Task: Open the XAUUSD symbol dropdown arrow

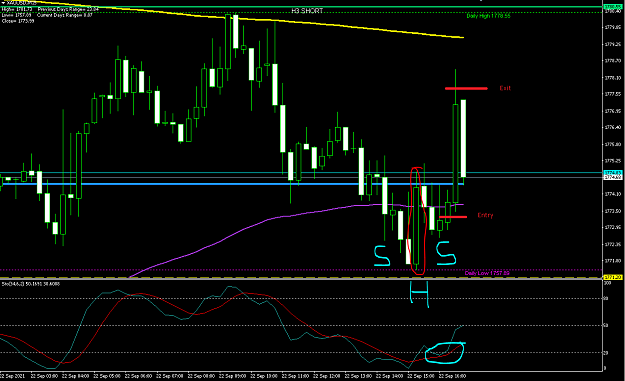Action: 3,3
